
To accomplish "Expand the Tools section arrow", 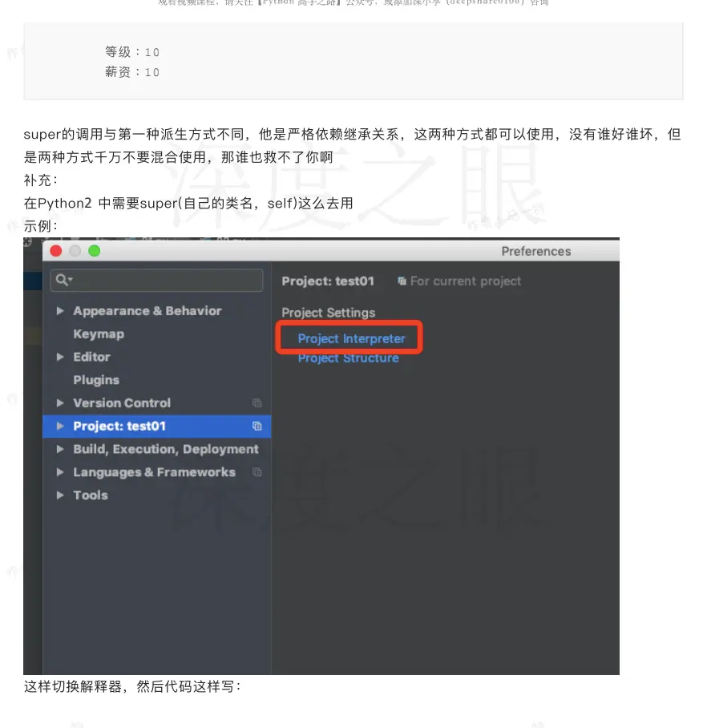I will coord(60,495).
